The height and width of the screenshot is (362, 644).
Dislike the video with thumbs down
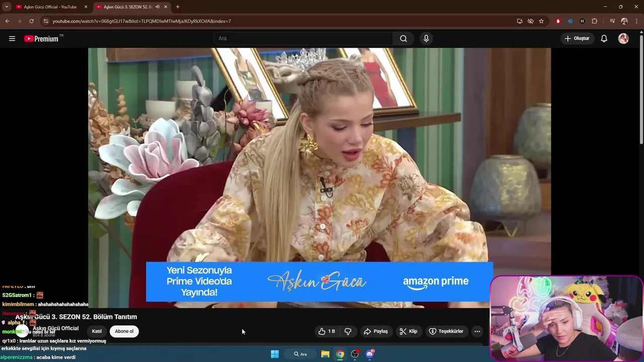coord(348,331)
